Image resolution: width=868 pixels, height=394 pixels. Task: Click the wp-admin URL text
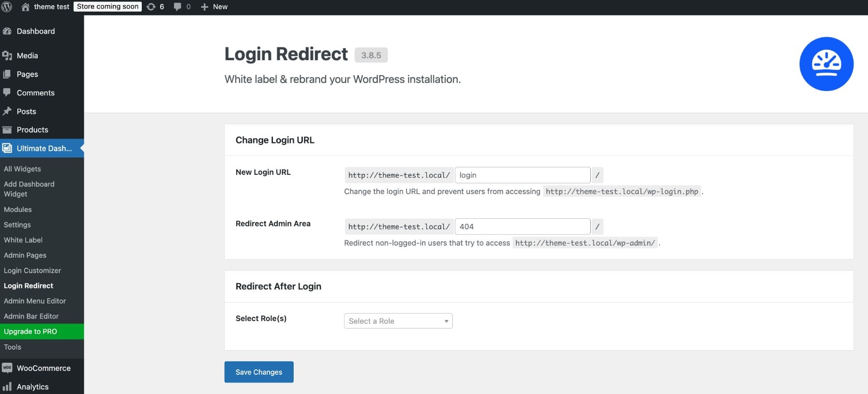coord(585,243)
